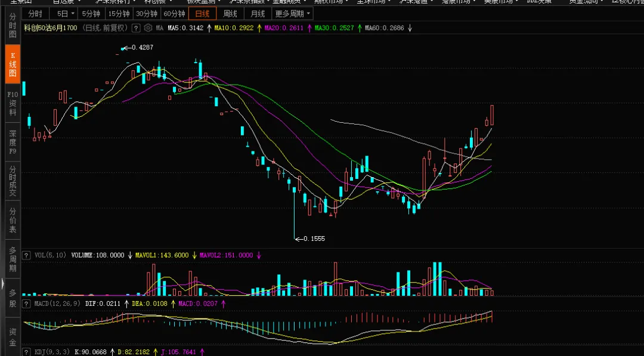Switch chart to 15分钟 period
644x356 pixels.
tap(119, 14)
